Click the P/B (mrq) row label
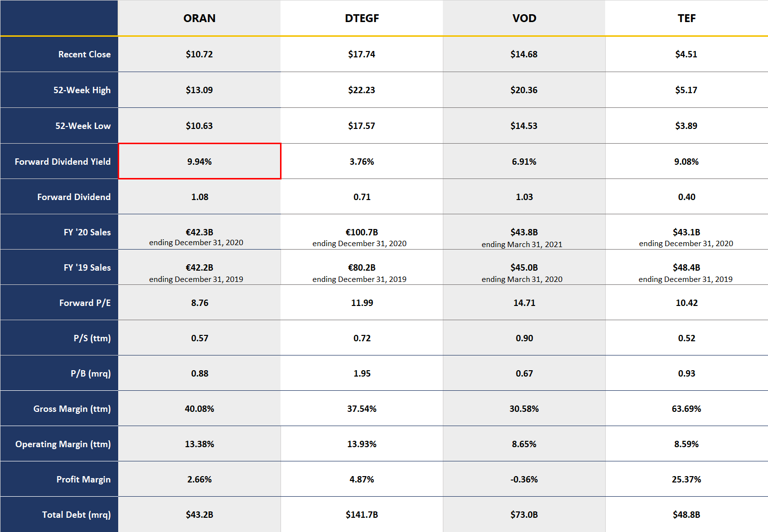Screen dimensions: 768x532 [x=91, y=374]
